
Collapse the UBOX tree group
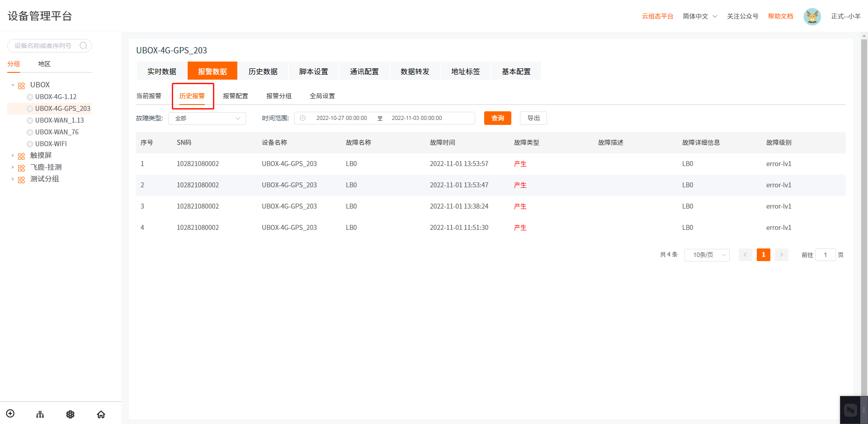pyautogui.click(x=13, y=85)
